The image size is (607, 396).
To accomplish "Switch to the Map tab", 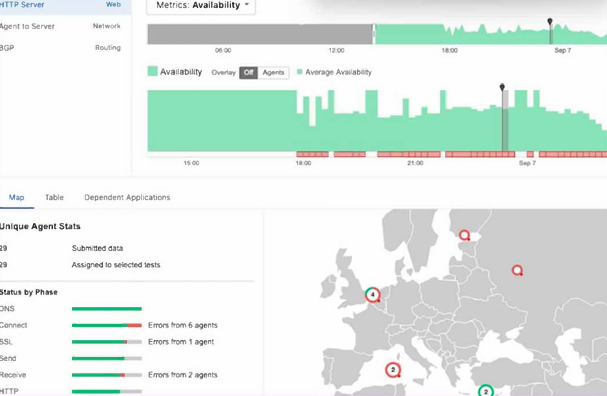I will coord(17,197).
